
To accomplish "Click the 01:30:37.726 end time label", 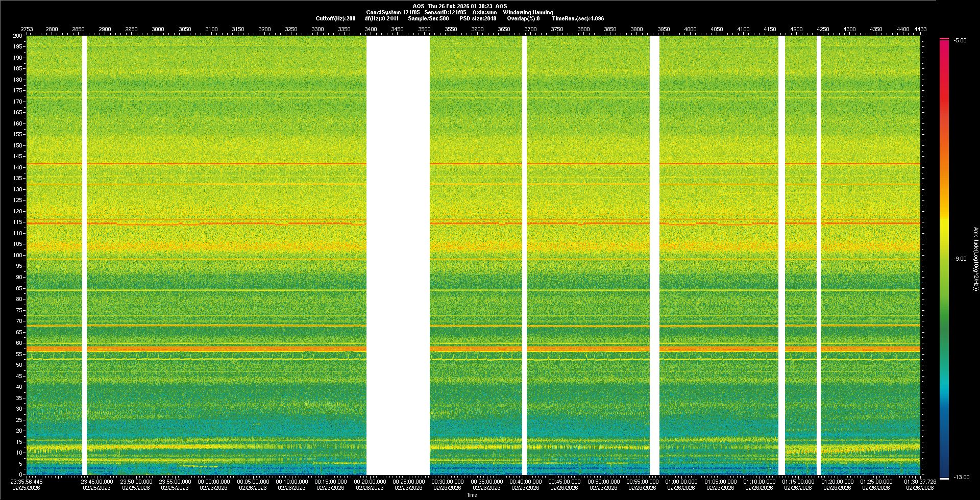I will [920, 482].
